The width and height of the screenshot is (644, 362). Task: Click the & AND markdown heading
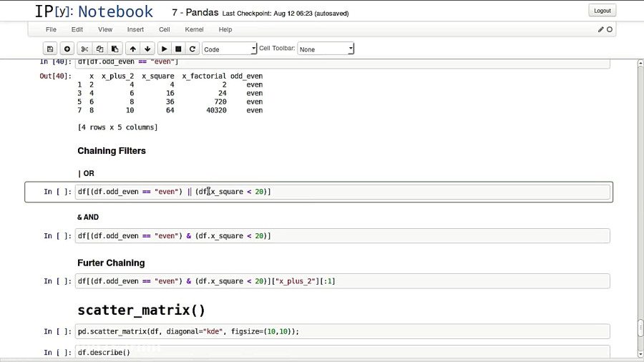(x=88, y=217)
